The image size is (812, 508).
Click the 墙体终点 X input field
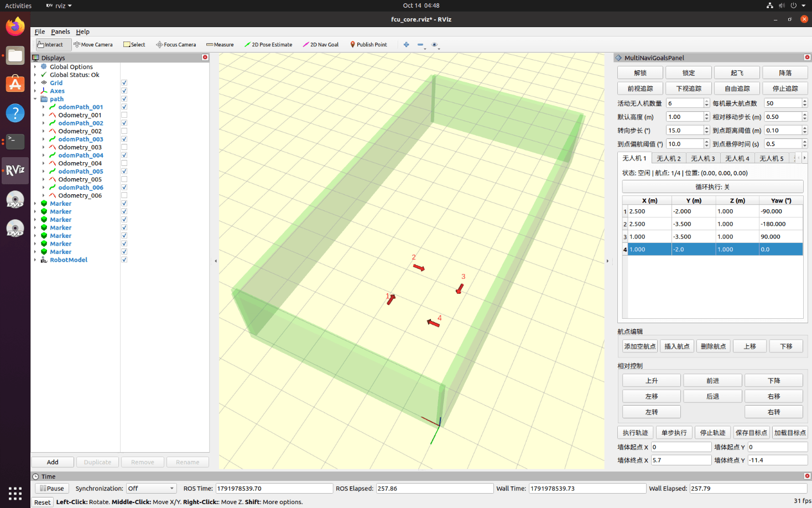[x=681, y=460]
